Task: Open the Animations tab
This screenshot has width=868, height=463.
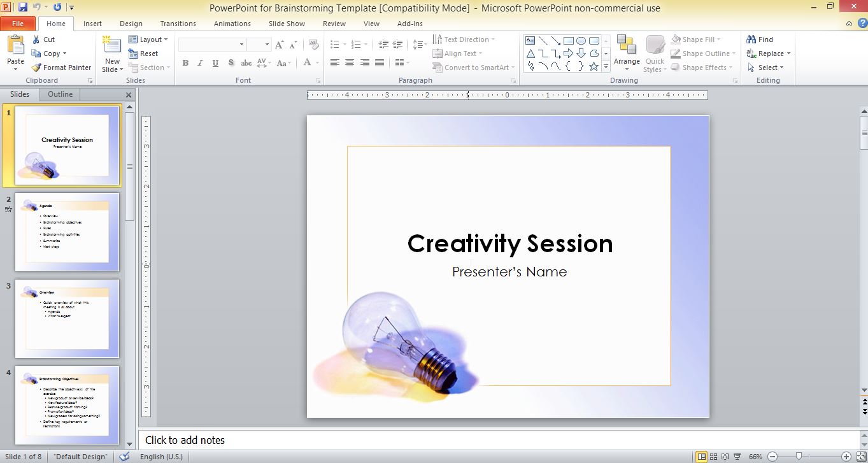Action: (232, 24)
